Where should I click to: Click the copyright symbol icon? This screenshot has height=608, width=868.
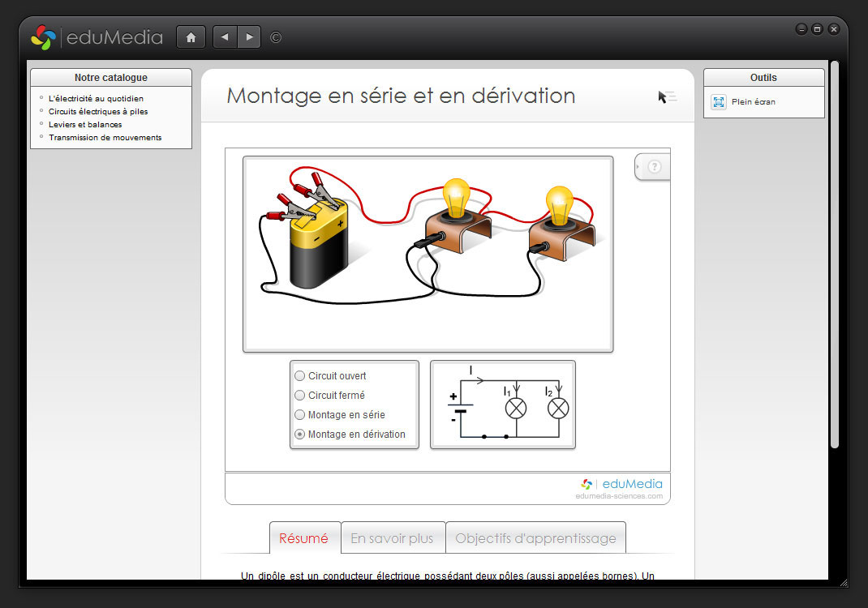point(276,37)
